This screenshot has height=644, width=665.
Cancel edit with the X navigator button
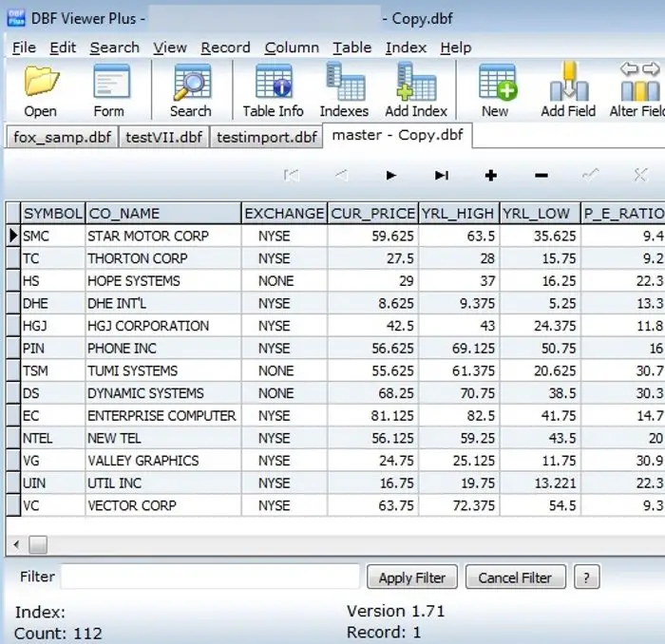pyautogui.click(x=641, y=175)
